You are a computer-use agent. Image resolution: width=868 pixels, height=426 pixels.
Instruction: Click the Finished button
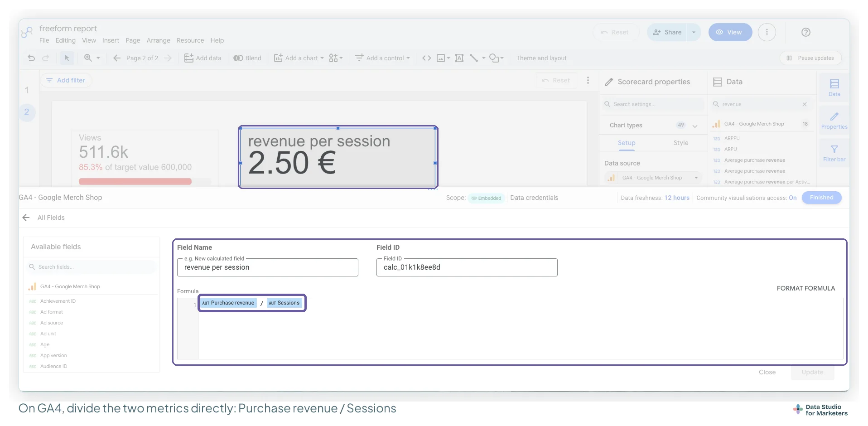coord(821,198)
